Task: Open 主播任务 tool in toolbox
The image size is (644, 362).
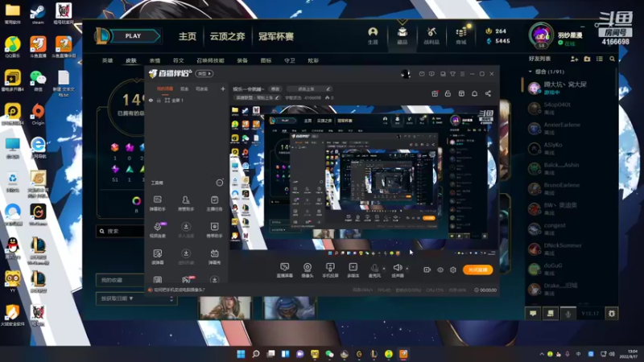Action: coord(214,204)
